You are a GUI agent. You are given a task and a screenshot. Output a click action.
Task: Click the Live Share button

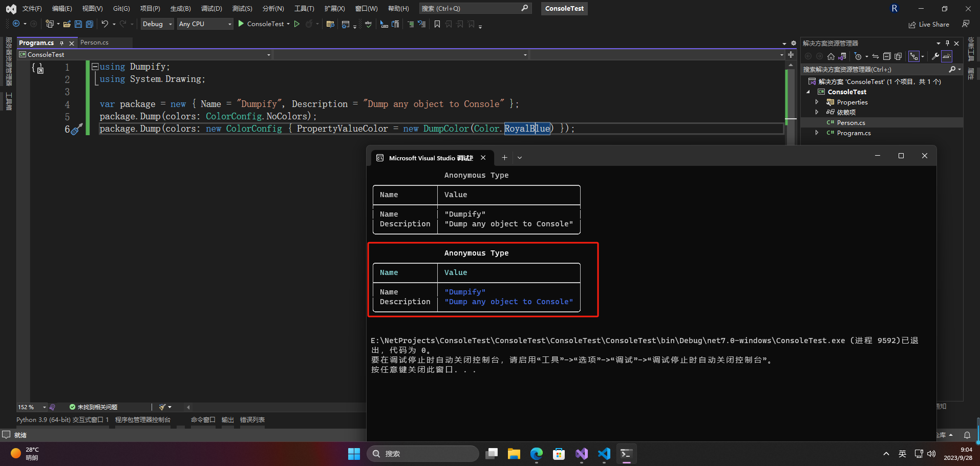click(929, 25)
